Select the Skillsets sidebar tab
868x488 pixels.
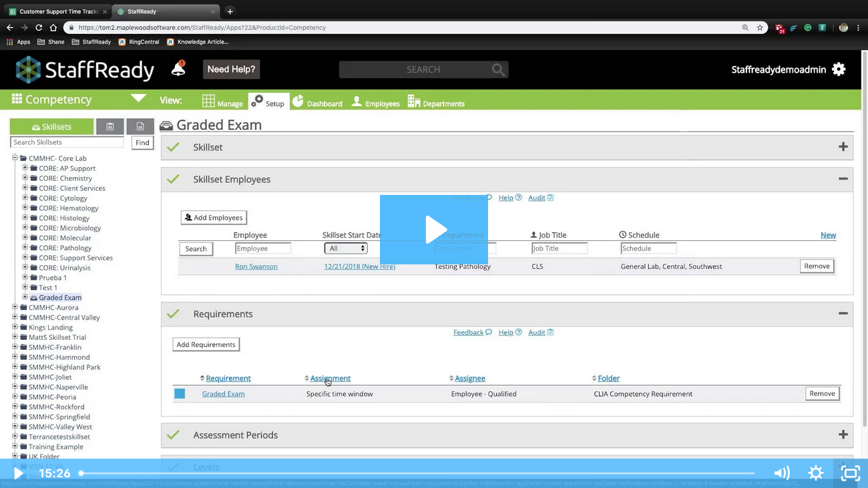[51, 127]
